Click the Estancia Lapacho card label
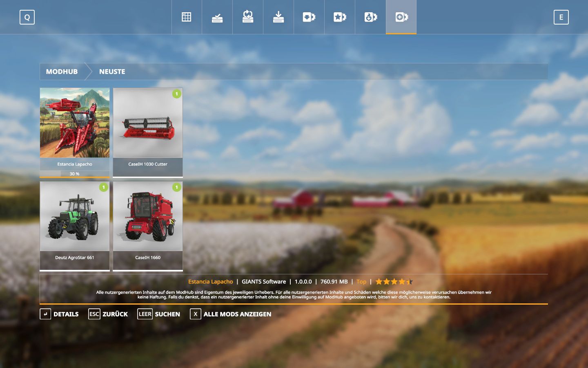 point(75,164)
